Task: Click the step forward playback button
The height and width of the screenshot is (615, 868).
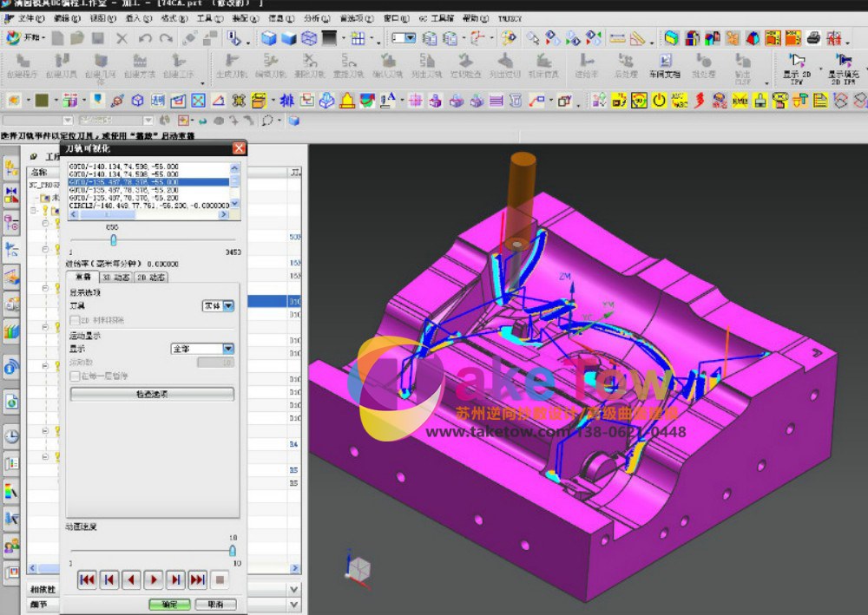Action: pyautogui.click(x=175, y=579)
